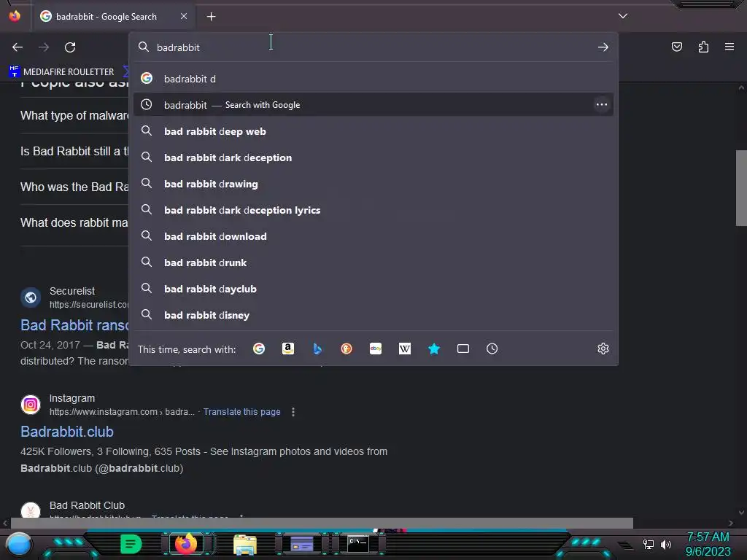The width and height of the screenshot is (747, 560).
Task: Choose suggestion 'bad rabbit drunk'
Action: tap(373, 262)
